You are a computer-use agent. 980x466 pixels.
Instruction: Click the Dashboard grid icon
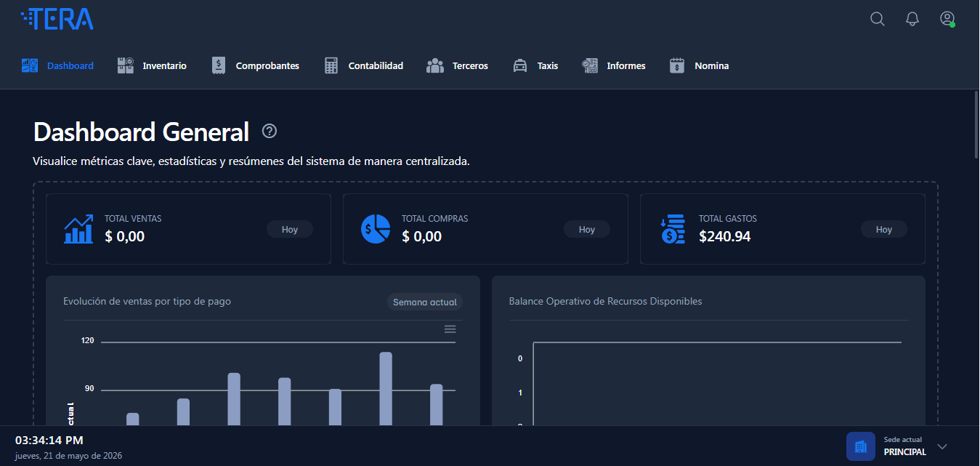point(30,65)
